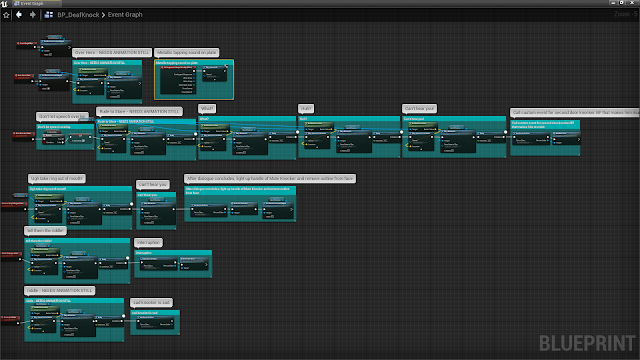The width and height of the screenshot is (640, 360).
Task: Select the 'Rude to Stare - NEEDS ANIMATION STILL' bubble
Action: coord(139,111)
